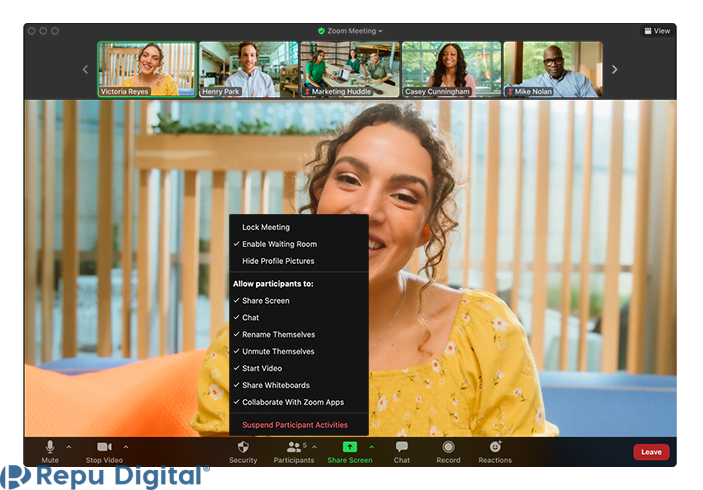Viewport: 703px width, 490px height.
Task: Expand video options arrow beside Stop Video
Action: [126, 447]
